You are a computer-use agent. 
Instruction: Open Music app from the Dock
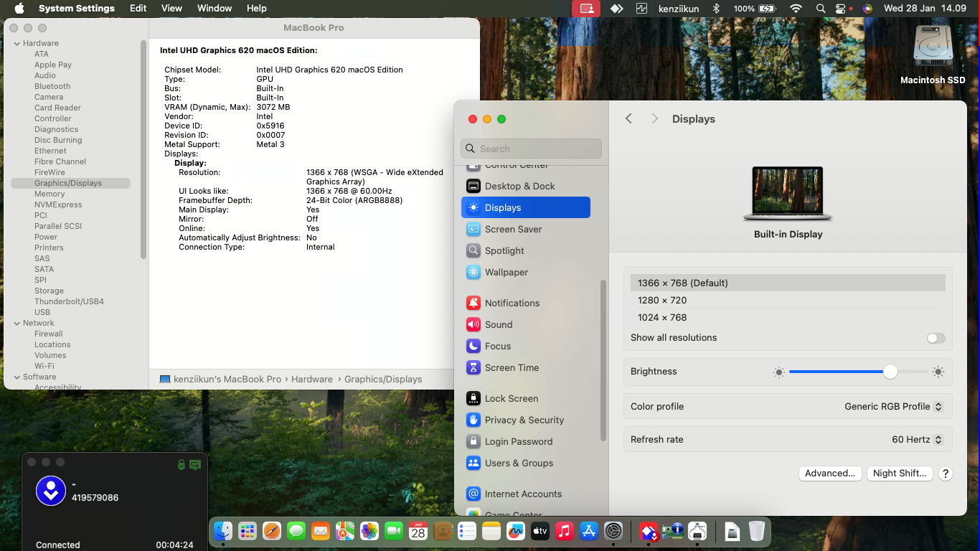coord(565,532)
